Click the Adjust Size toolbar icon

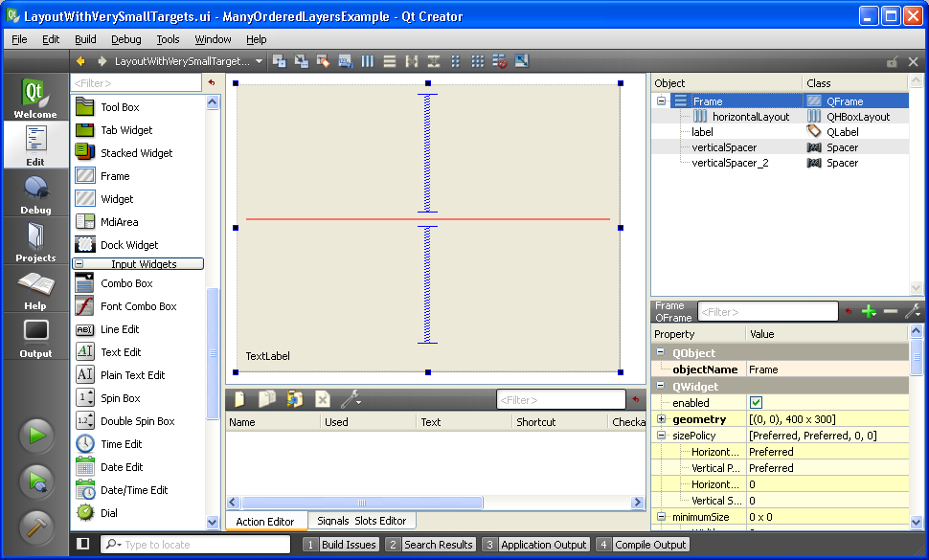pyautogui.click(x=521, y=61)
